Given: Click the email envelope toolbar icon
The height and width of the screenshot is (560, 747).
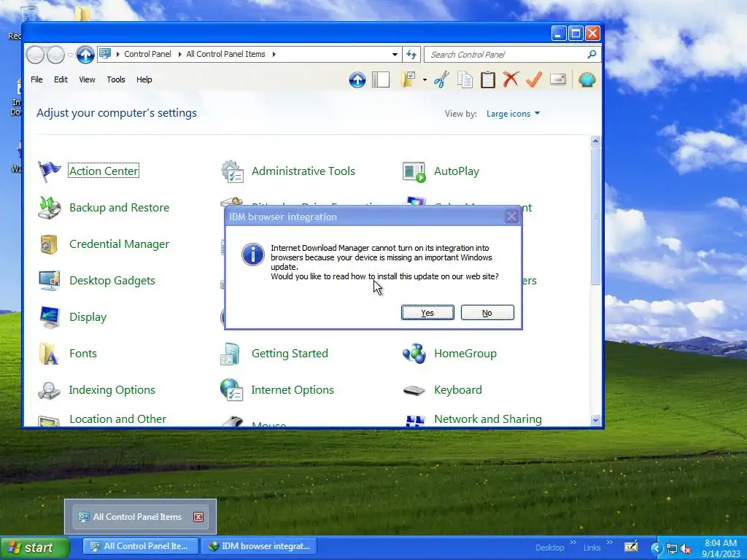Looking at the screenshot, I should coord(558,79).
